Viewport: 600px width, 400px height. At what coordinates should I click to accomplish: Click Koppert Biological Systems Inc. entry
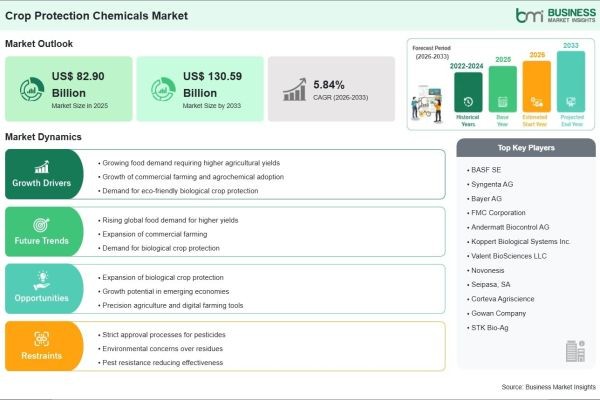[x=519, y=242]
